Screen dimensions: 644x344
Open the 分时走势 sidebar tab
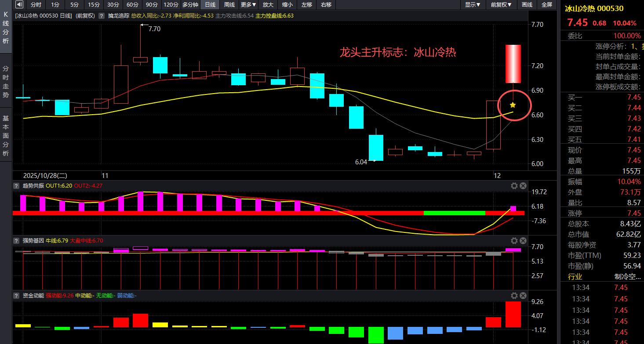[x=6, y=82]
